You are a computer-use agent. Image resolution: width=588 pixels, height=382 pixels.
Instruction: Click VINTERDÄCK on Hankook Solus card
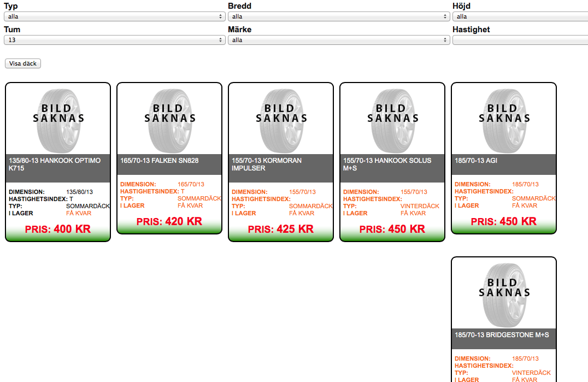click(x=420, y=206)
